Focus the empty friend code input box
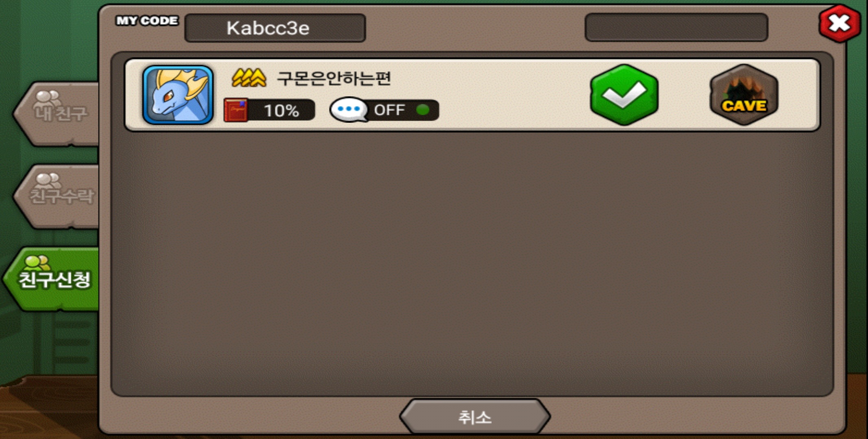Image resolution: width=868 pixels, height=439 pixels. [676, 27]
